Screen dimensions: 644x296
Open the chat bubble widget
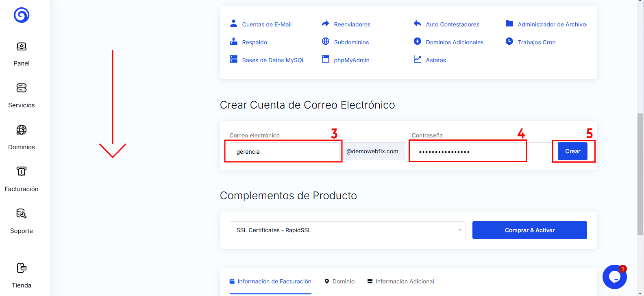[614, 277]
